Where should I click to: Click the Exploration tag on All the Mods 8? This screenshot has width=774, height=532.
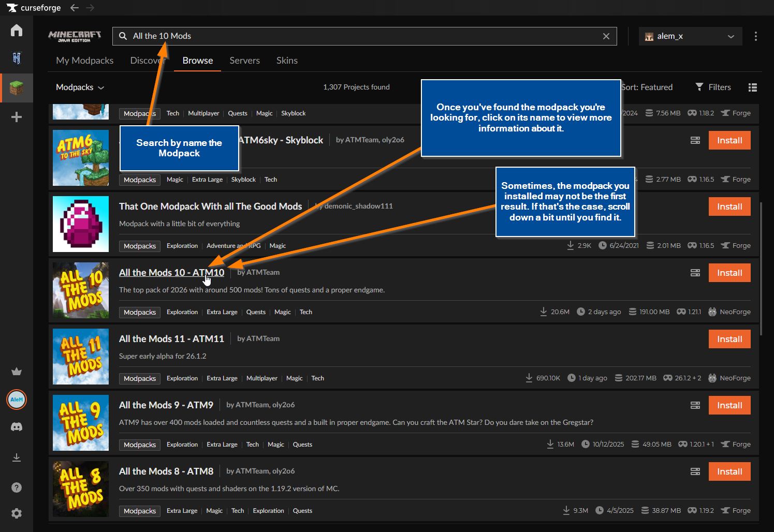pos(268,511)
